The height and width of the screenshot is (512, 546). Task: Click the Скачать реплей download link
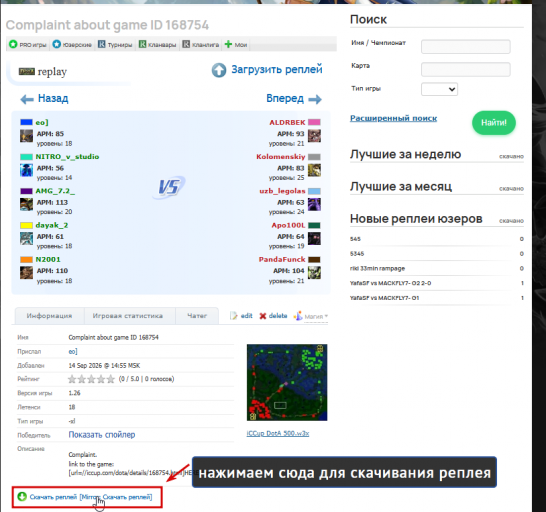53,497
